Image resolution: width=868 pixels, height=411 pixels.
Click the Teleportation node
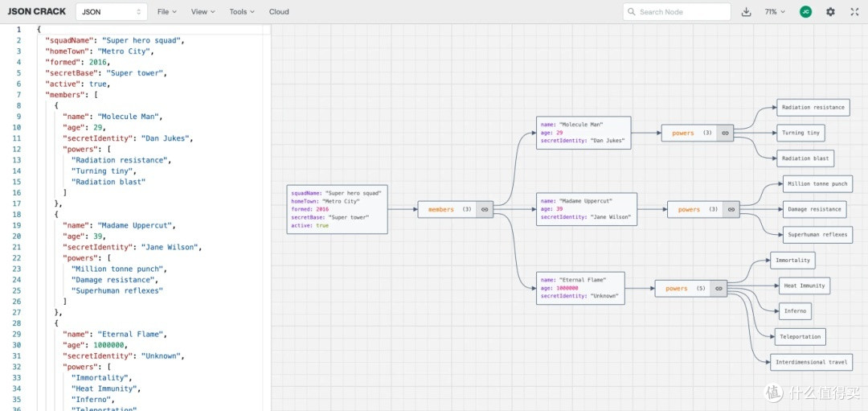[800, 337]
